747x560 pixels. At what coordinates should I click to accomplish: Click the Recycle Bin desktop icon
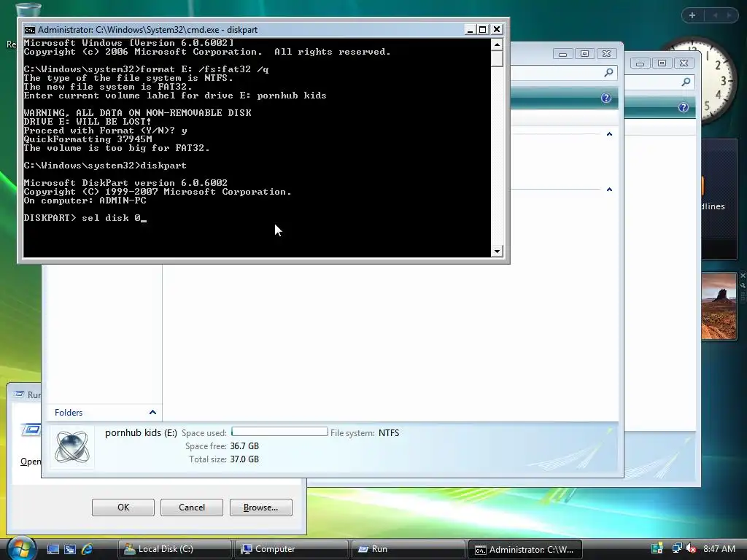(x=28, y=10)
